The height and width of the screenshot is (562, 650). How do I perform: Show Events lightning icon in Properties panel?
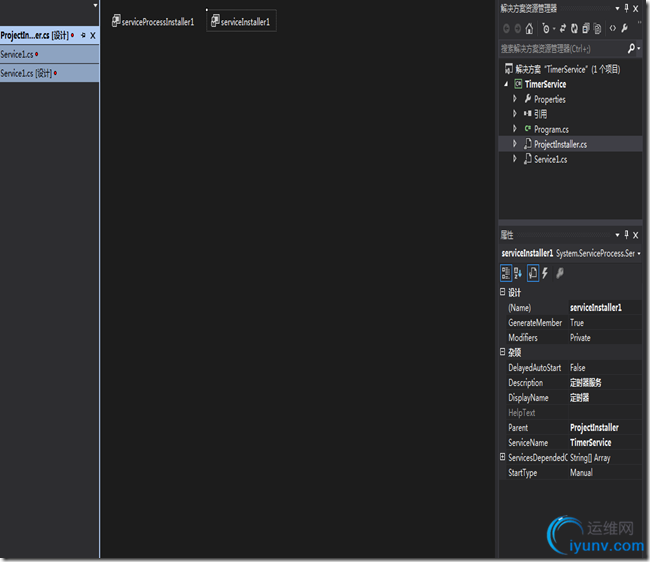(x=545, y=273)
